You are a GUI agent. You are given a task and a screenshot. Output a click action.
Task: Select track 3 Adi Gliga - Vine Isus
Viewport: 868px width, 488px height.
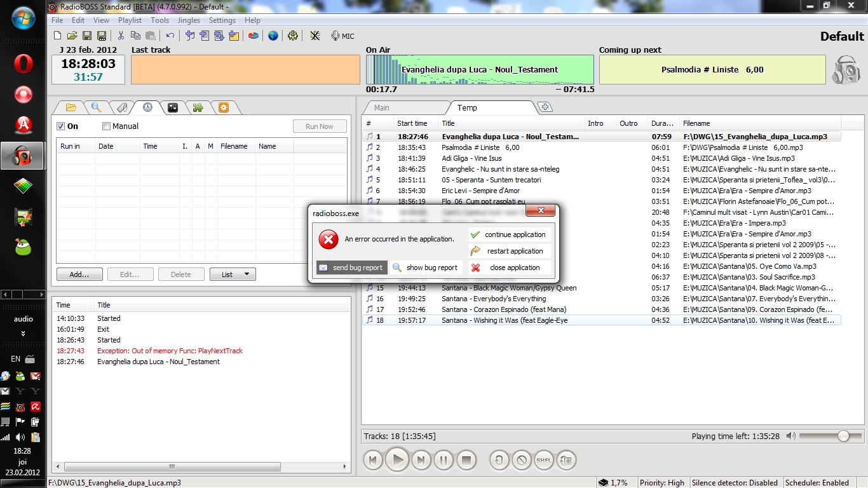tap(601, 158)
